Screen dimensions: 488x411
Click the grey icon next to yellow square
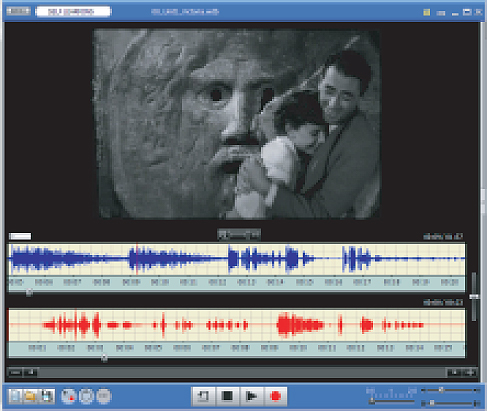click(441, 13)
